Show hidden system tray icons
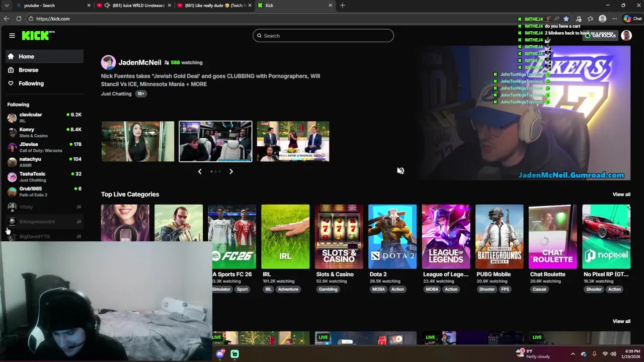This screenshot has width=644, height=362. click(573, 354)
